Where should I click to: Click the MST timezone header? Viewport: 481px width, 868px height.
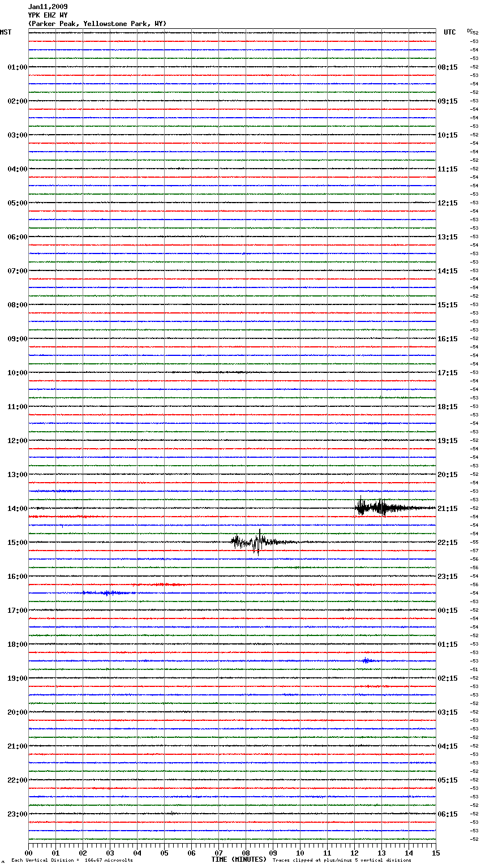point(6,32)
